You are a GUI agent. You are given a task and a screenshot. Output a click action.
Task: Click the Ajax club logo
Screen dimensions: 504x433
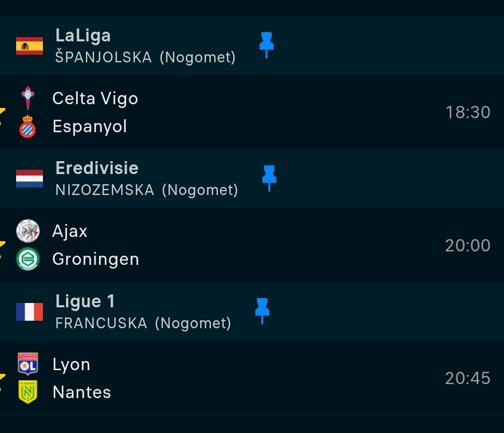tap(28, 231)
